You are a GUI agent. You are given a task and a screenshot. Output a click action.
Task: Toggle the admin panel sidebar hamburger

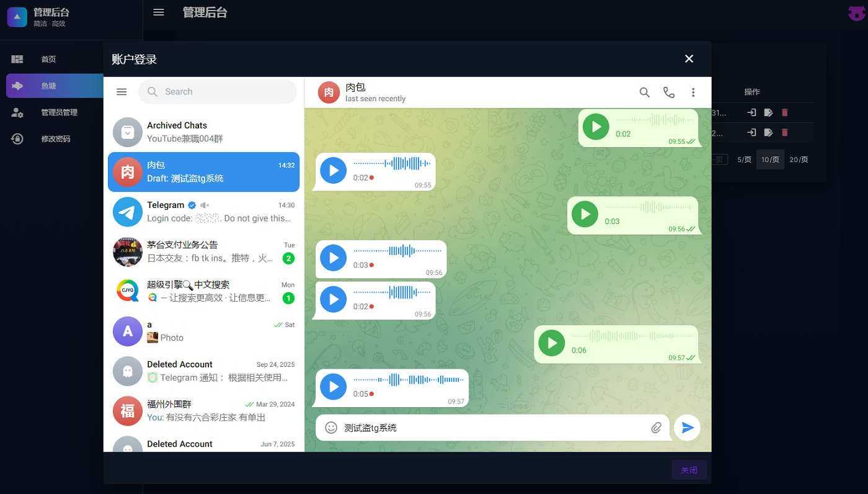click(x=158, y=12)
